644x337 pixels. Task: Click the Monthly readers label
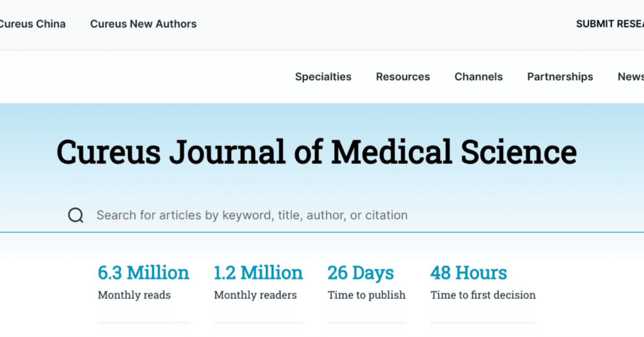pos(255,295)
